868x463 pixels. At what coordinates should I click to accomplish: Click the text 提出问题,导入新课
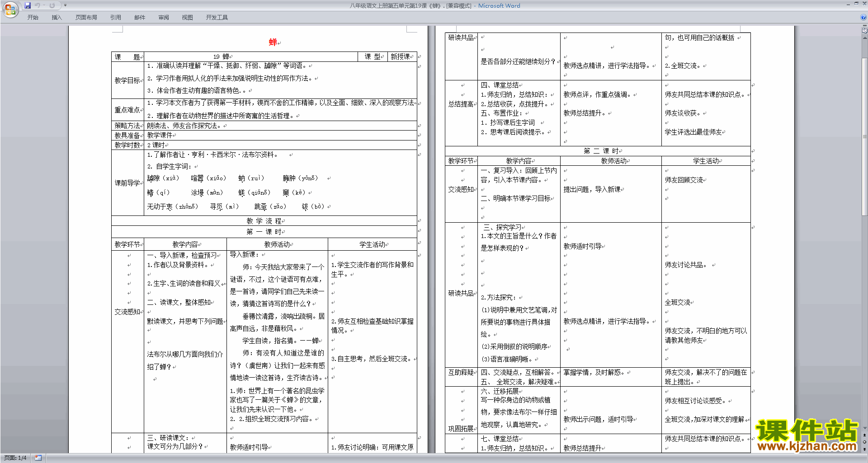point(592,189)
